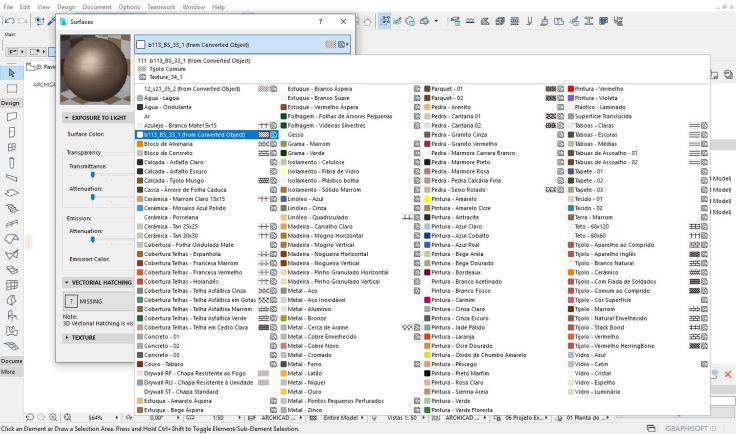Click the beam profile I-shape icon

click(x=588, y=21)
